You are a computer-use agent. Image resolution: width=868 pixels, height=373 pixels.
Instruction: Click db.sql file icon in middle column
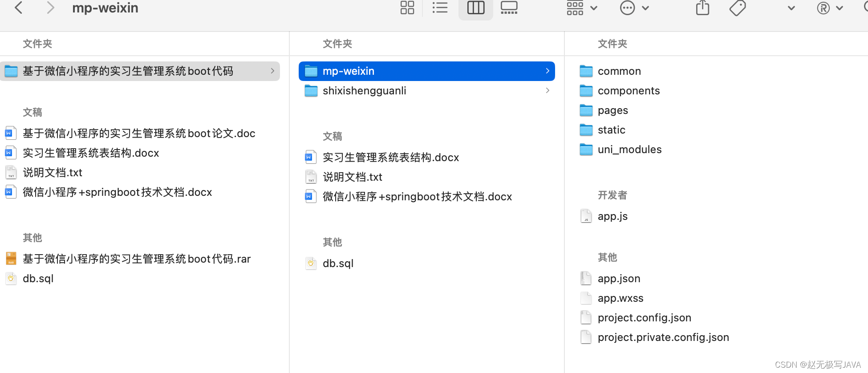(311, 264)
